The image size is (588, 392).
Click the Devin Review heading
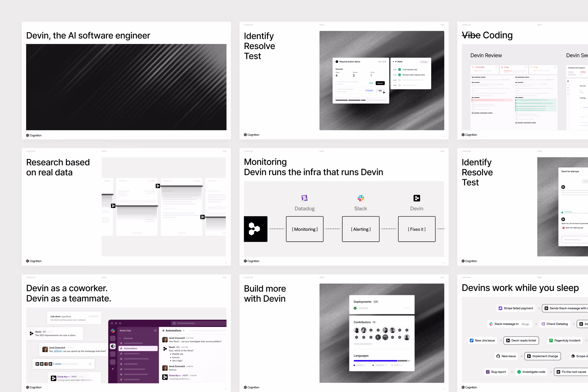point(486,56)
